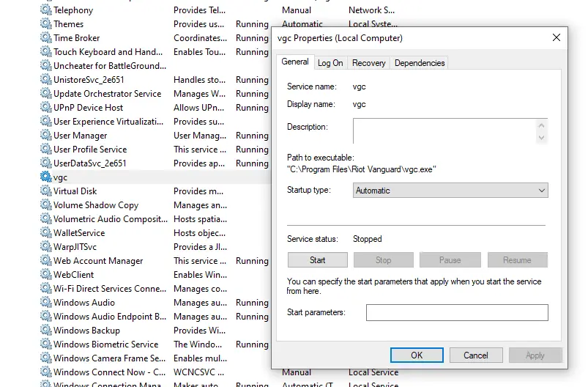
Task: Click the greyed-out Apply button
Action: pyautogui.click(x=535, y=355)
